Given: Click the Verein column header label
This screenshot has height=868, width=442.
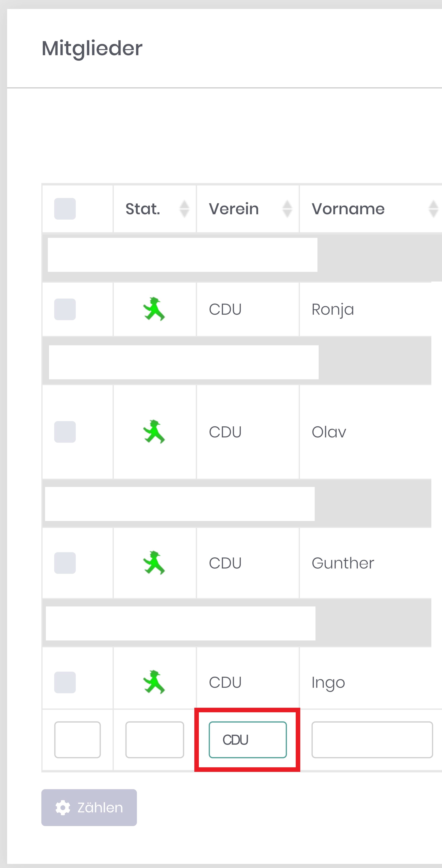Looking at the screenshot, I should click(234, 209).
